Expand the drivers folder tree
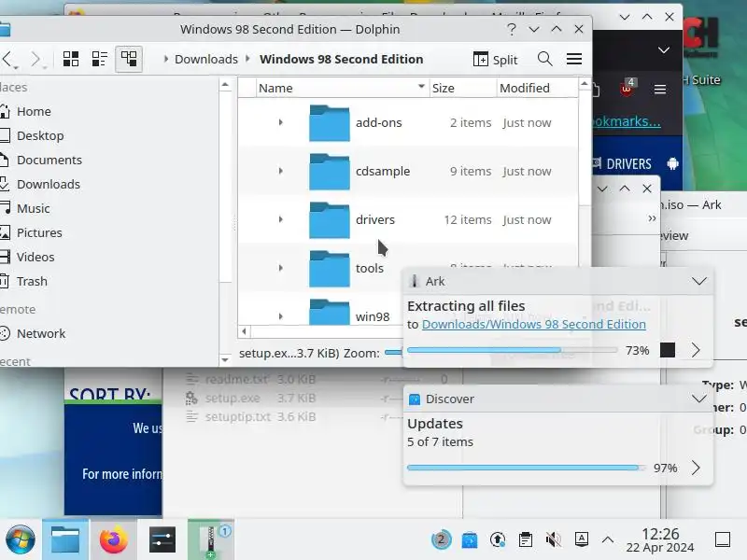The image size is (747, 560). coord(281,219)
